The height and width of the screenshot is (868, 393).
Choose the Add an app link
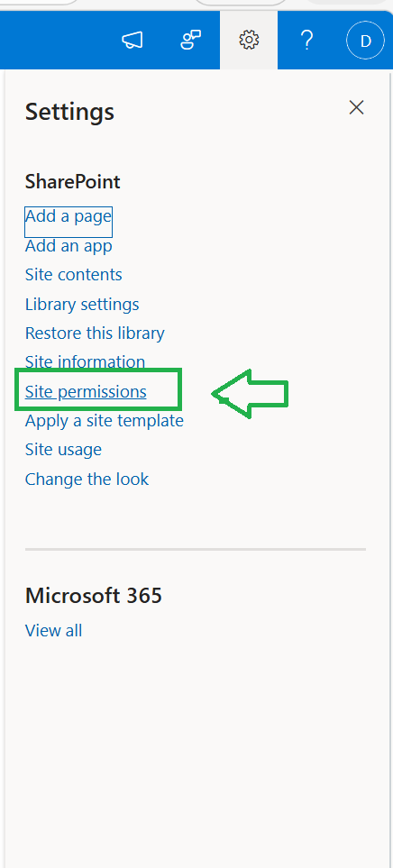point(69,246)
